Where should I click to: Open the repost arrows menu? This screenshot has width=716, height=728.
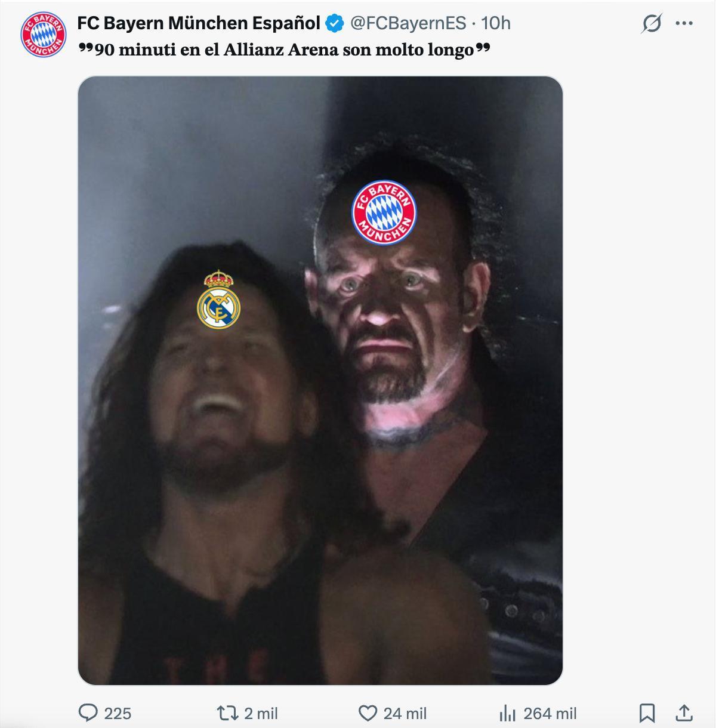click(227, 712)
